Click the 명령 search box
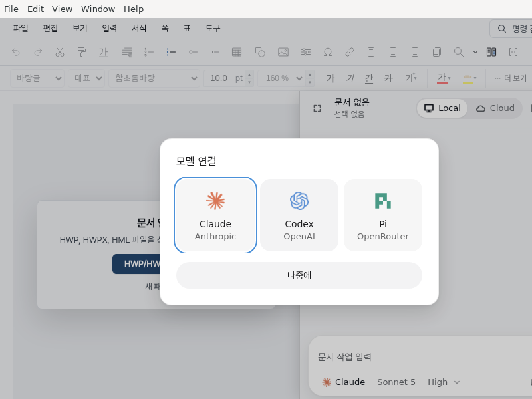This screenshot has height=399, width=532. click(511, 29)
